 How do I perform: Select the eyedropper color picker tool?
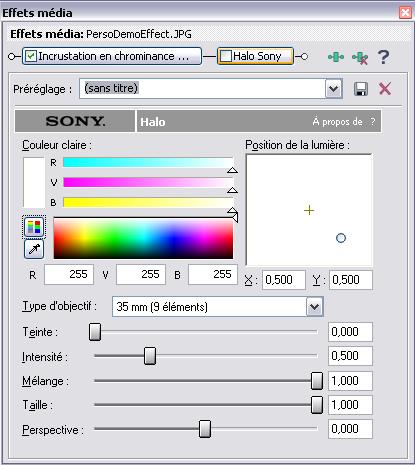click(34, 249)
